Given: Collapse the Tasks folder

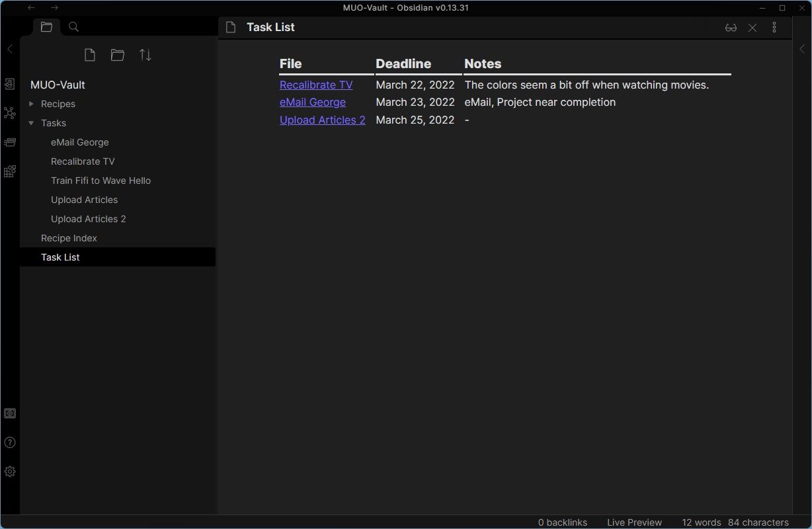Looking at the screenshot, I should [x=31, y=123].
